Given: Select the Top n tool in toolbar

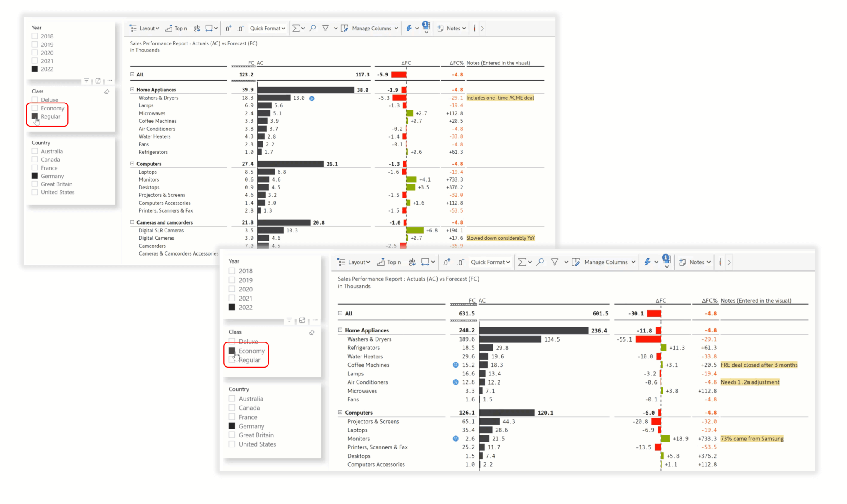Looking at the screenshot, I should pyautogui.click(x=176, y=28).
